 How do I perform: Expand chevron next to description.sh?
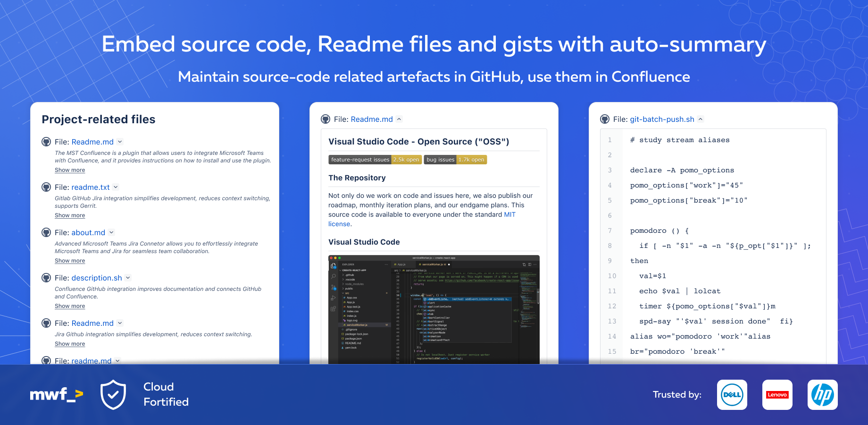coord(128,278)
